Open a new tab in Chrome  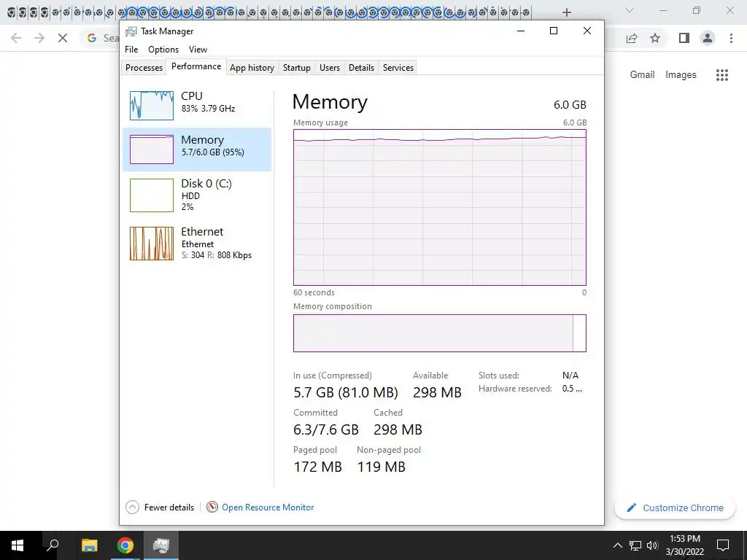pyautogui.click(x=566, y=12)
